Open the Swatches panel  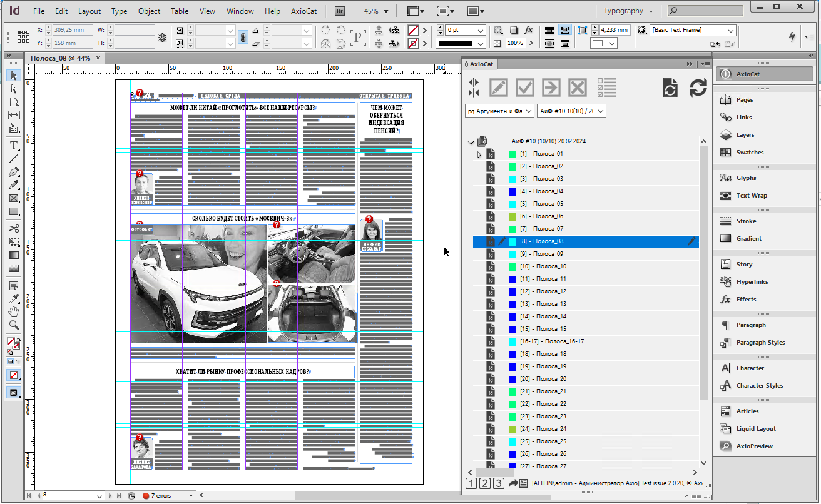click(749, 153)
